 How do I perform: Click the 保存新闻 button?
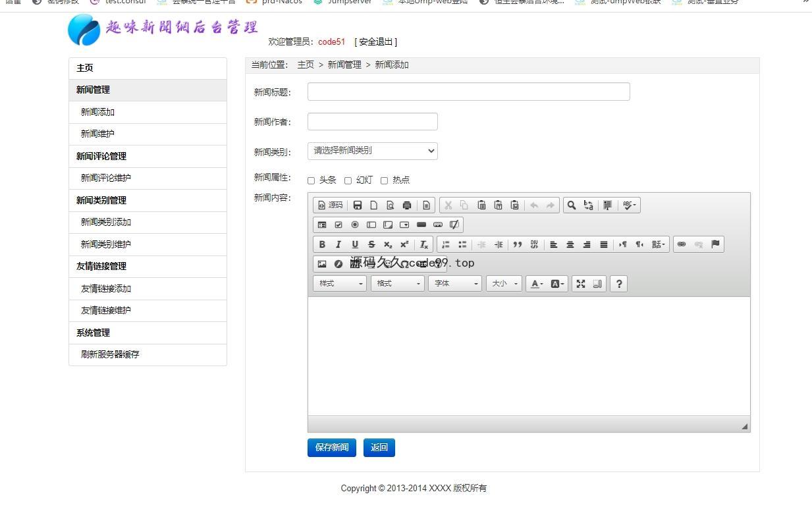click(332, 448)
